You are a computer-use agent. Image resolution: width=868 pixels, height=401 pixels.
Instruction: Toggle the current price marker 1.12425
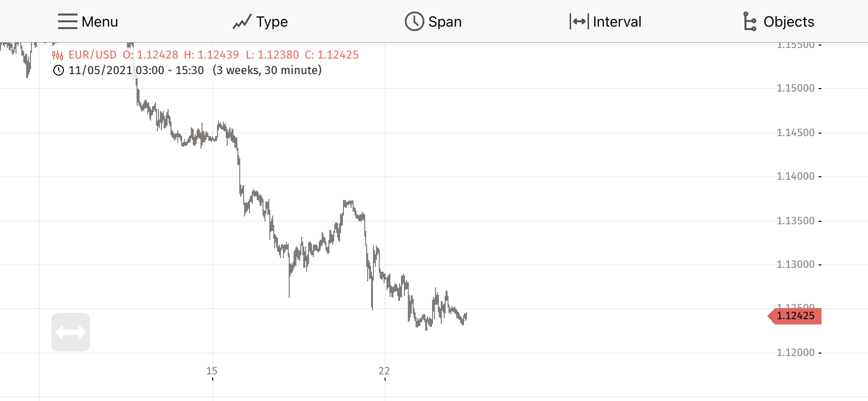(795, 316)
